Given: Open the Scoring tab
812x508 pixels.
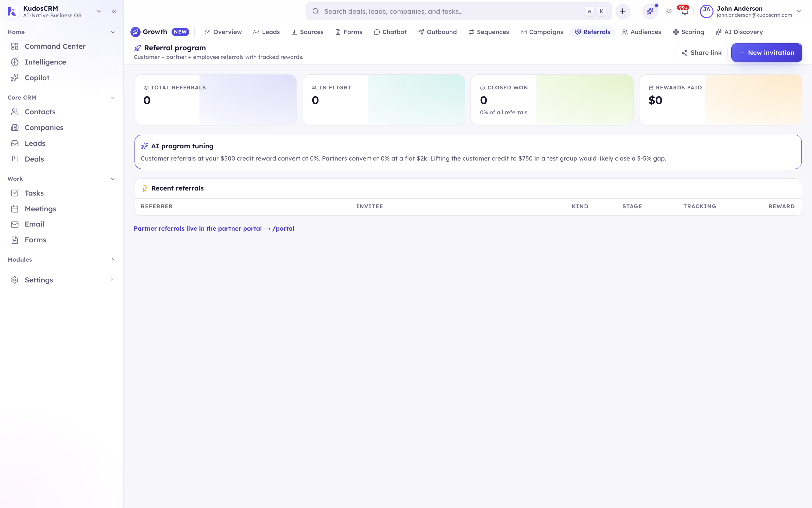Looking at the screenshot, I should click(x=688, y=32).
